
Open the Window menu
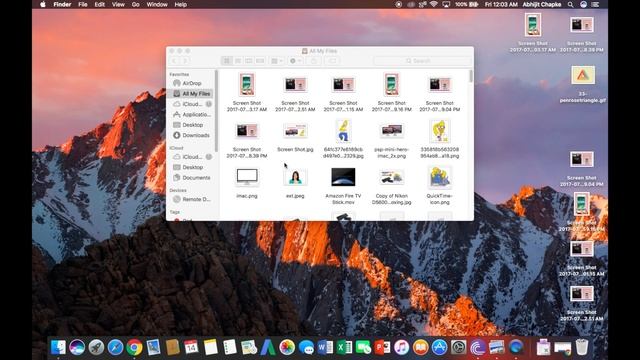[x=157, y=4]
